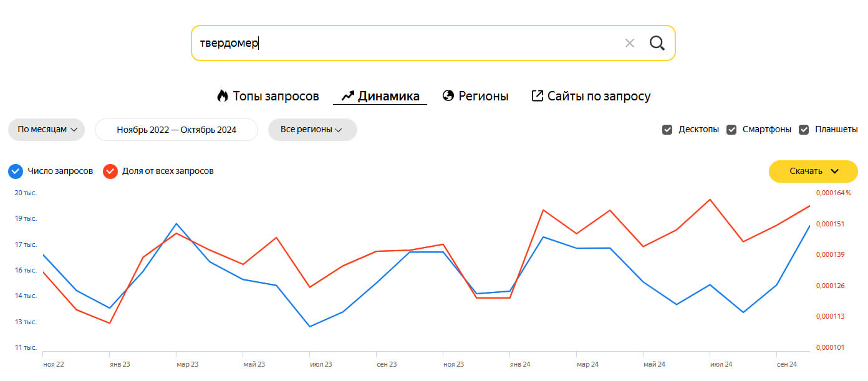This screenshot has width=868, height=381.
Task: Uncheck the Смартфоны checkbox
Action: pos(731,130)
